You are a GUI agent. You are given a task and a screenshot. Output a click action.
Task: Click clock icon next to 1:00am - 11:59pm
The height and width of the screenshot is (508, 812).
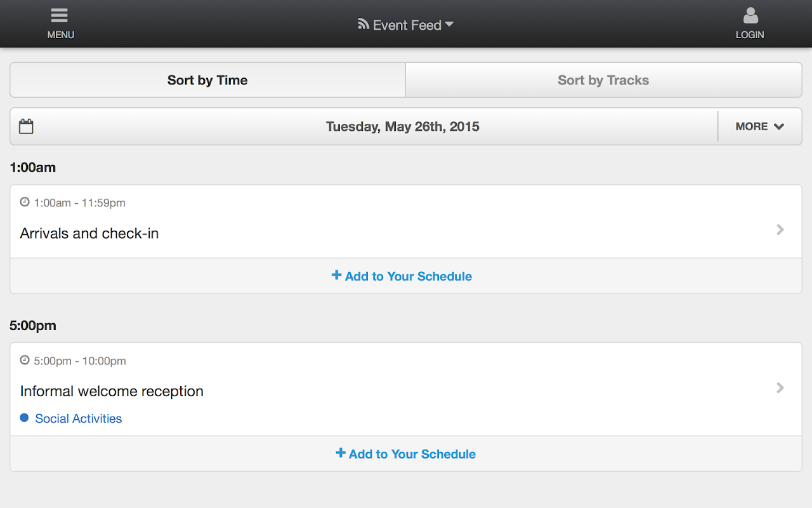(25, 202)
